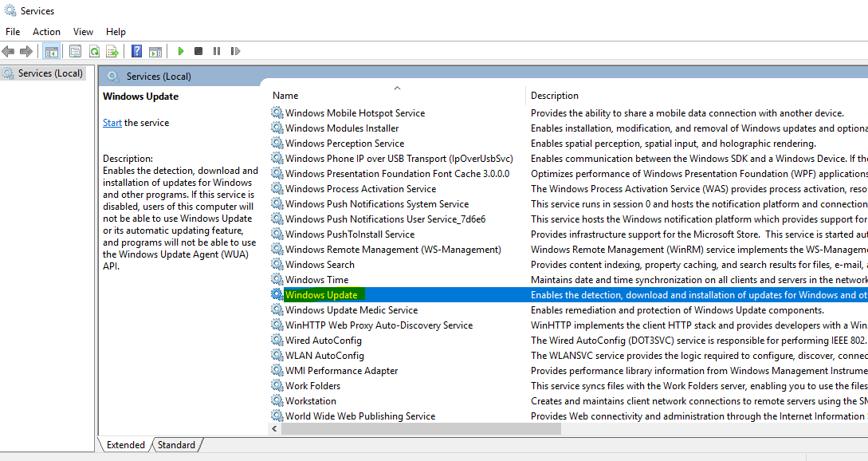The width and height of the screenshot is (868, 461).
Task: Open the View menu
Action: (83, 32)
